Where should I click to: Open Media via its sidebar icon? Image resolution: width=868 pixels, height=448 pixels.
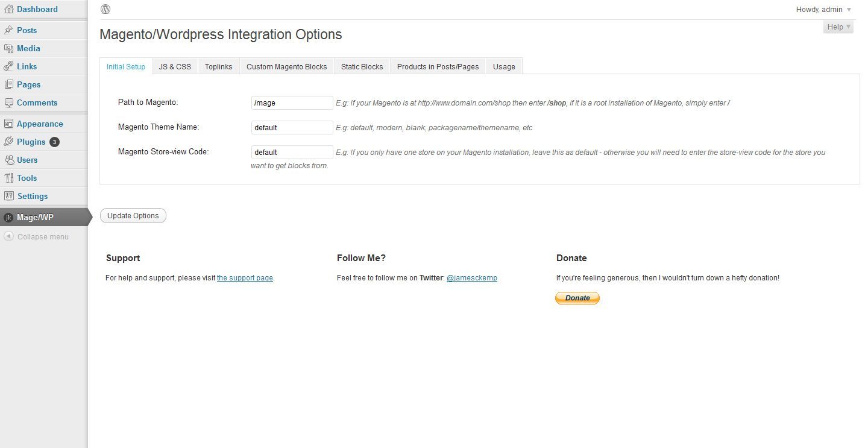pyautogui.click(x=8, y=48)
